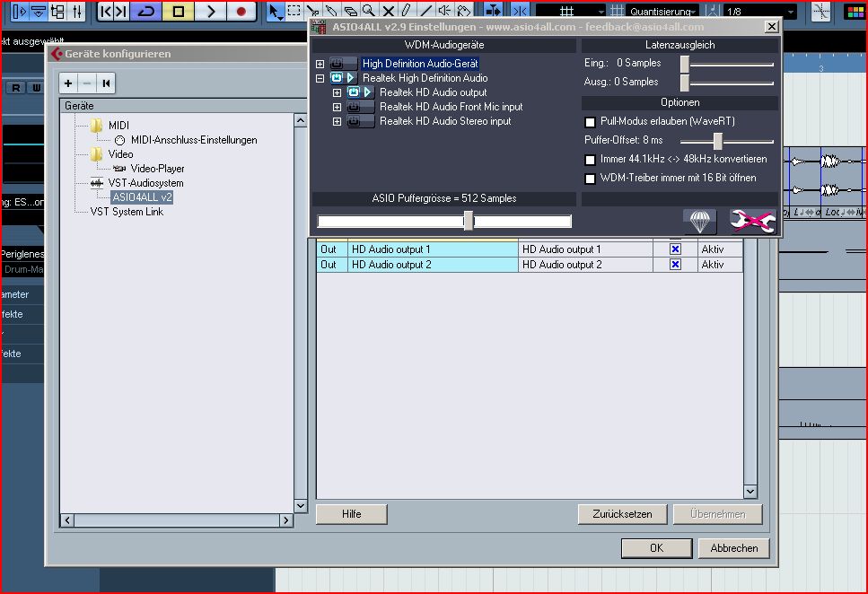868x594 pixels.
Task: Select the Glue tool
Action: pos(331,11)
